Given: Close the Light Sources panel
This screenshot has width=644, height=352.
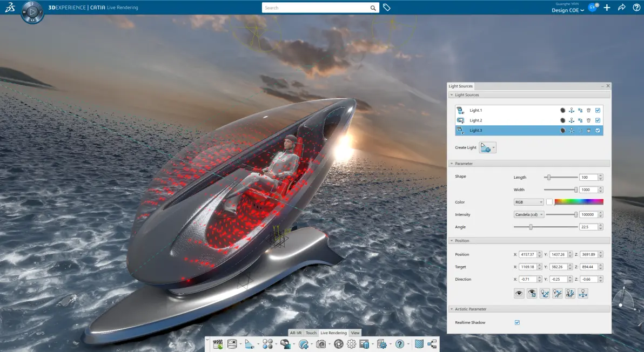Looking at the screenshot, I should pos(608,86).
